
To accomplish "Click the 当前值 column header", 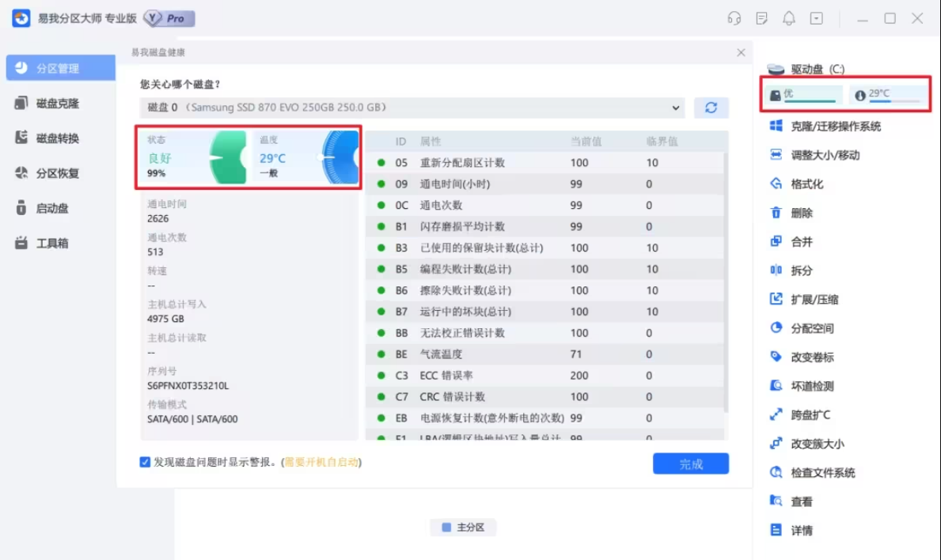I will [x=586, y=142].
